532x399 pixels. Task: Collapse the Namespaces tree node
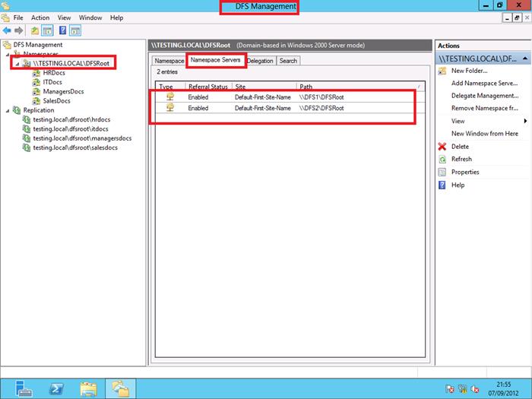point(8,54)
